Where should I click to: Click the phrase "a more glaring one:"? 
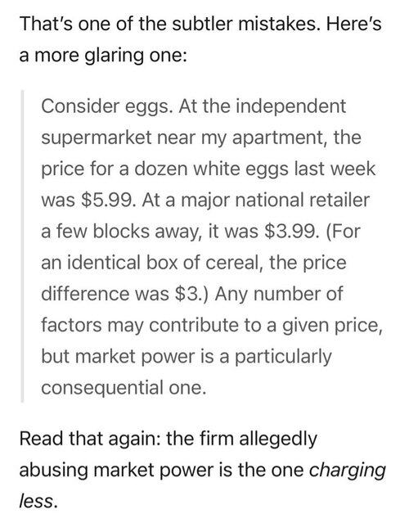coord(103,56)
